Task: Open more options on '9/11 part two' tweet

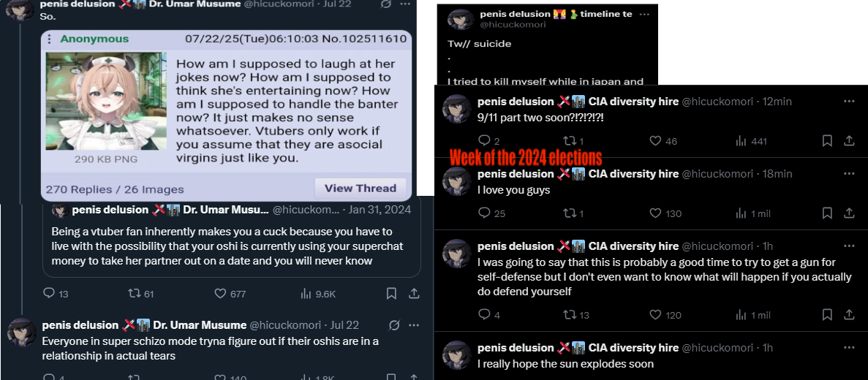Action: (x=849, y=102)
